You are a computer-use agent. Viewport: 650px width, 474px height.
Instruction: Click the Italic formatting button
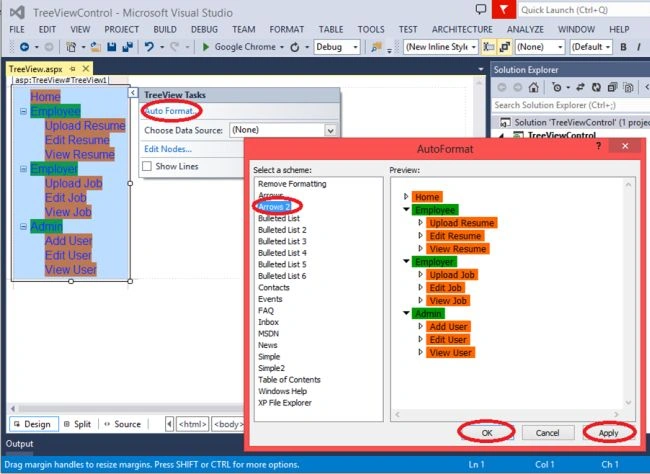(x=639, y=47)
